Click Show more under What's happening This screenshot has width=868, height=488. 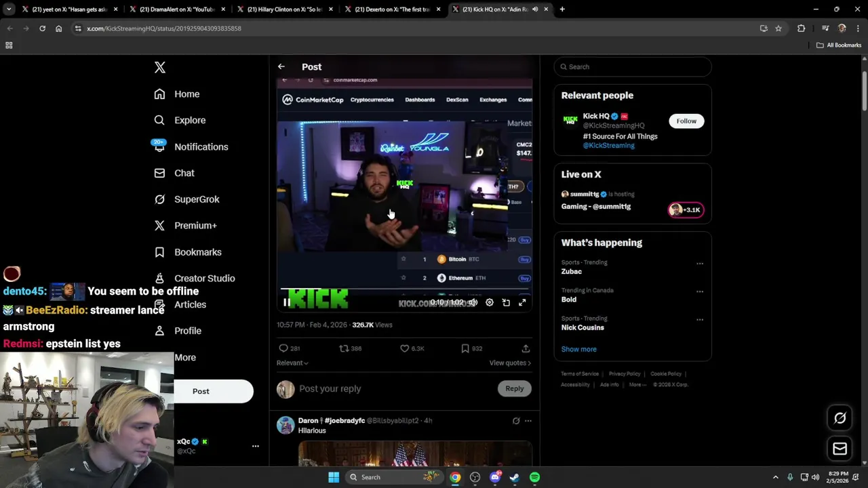coord(579,349)
